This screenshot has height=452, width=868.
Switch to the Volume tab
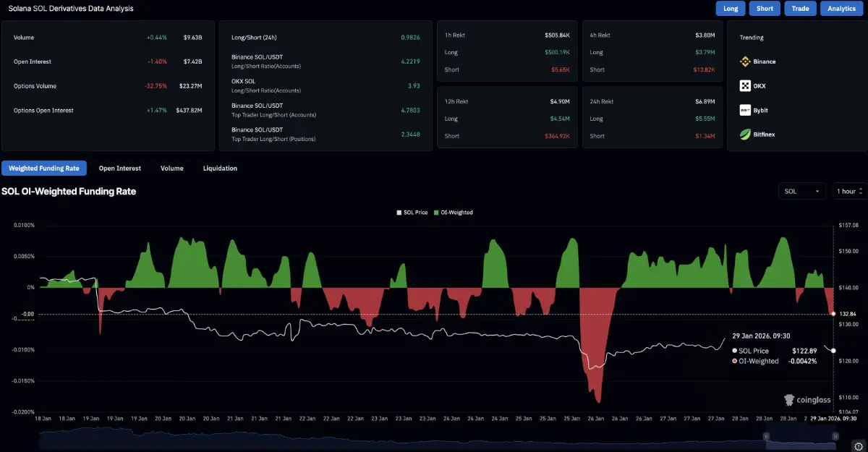[x=171, y=169]
